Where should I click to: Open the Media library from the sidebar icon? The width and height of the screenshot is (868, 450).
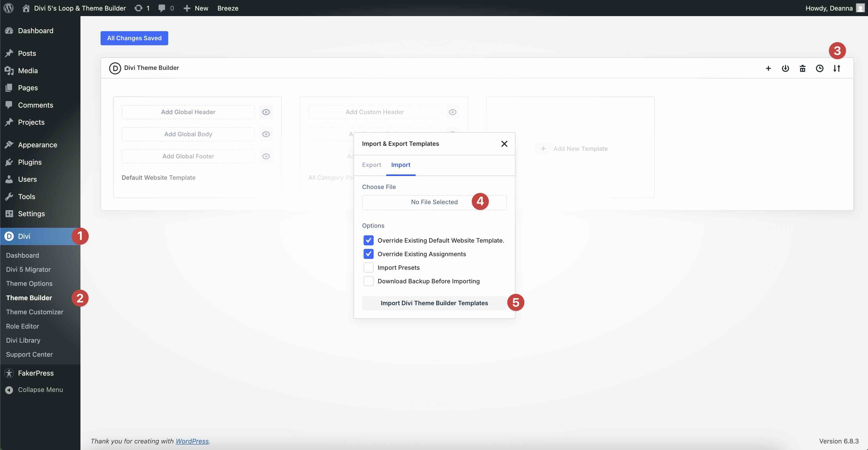(10, 70)
